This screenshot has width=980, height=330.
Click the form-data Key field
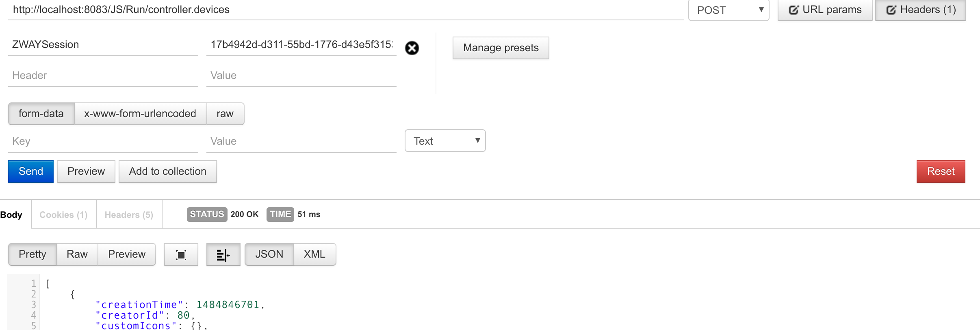[103, 141]
